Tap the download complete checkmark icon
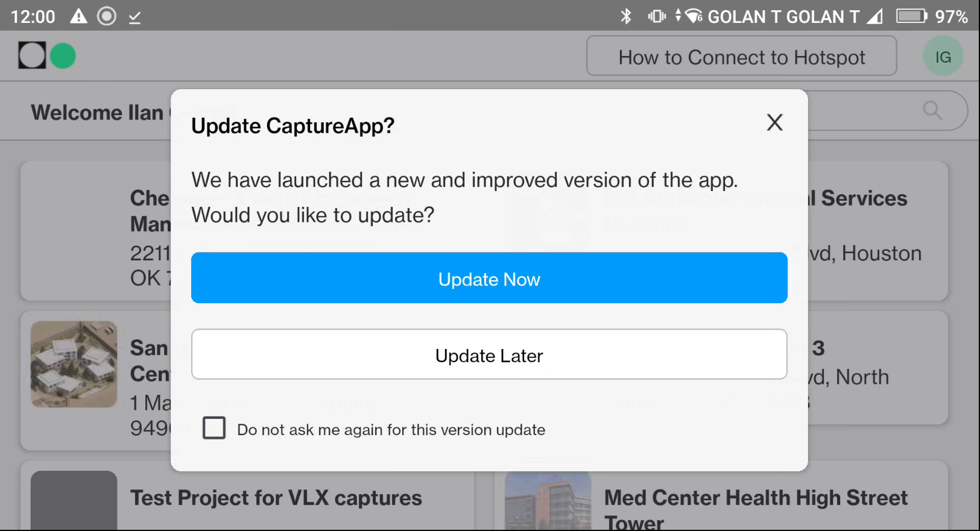The height and width of the screenshot is (531, 980). 134,17
